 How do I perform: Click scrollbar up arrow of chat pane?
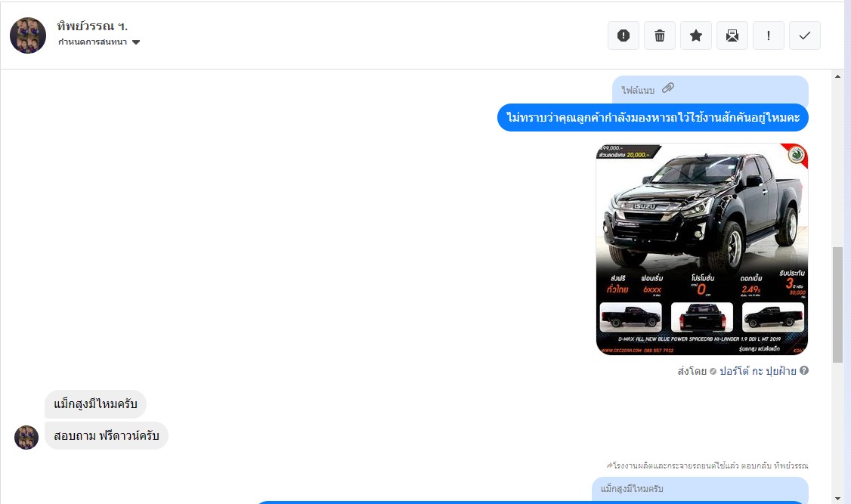837,76
